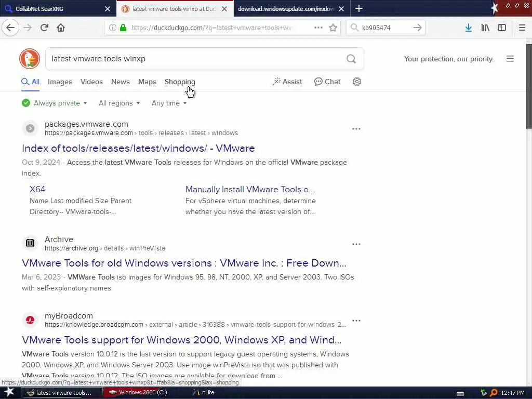
Task: Expand the All regions dropdown
Action: 119,103
